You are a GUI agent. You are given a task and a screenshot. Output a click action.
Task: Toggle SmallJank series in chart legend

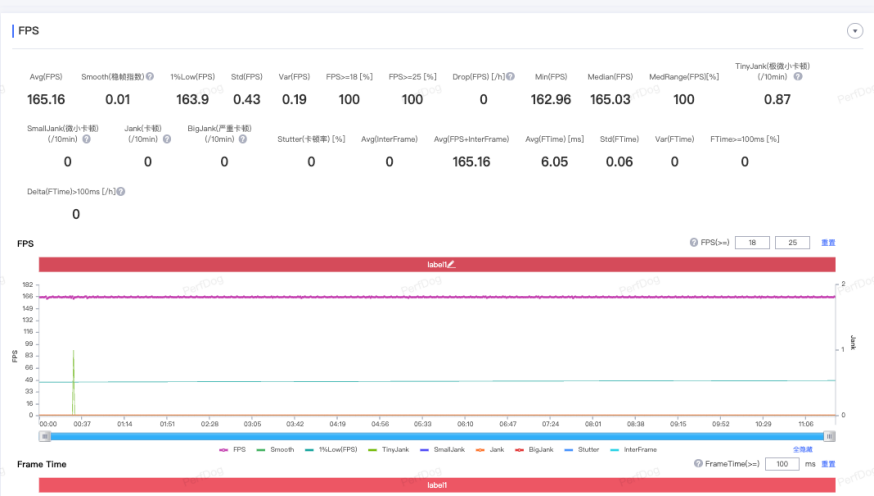443,449
